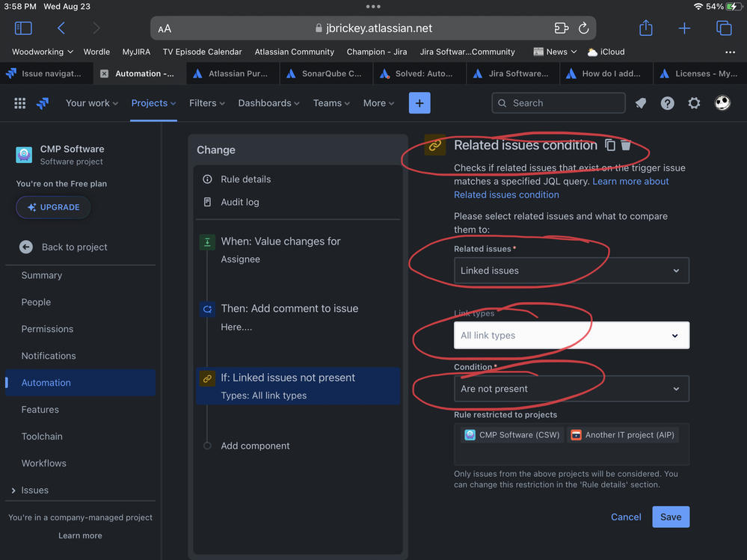Switch to Licenses - My tab

point(699,73)
